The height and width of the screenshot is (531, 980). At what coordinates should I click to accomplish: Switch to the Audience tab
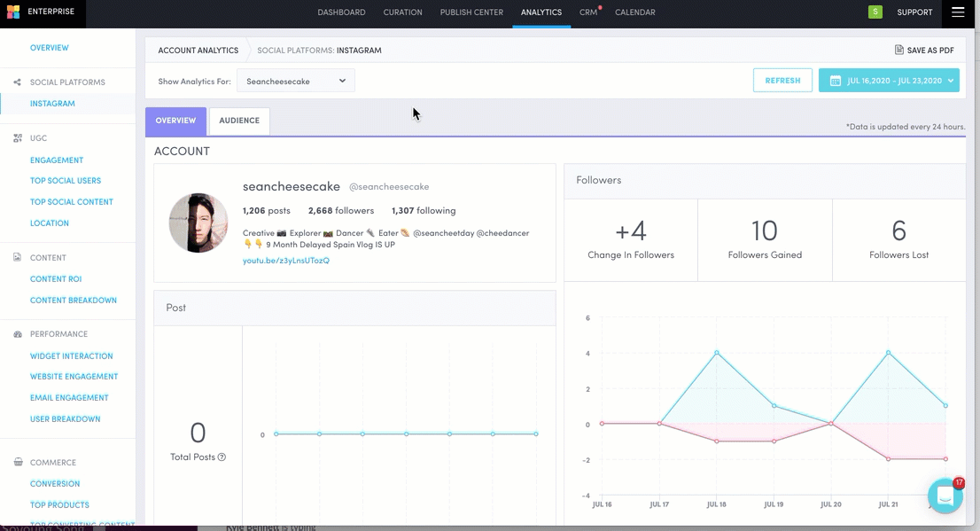pos(239,121)
